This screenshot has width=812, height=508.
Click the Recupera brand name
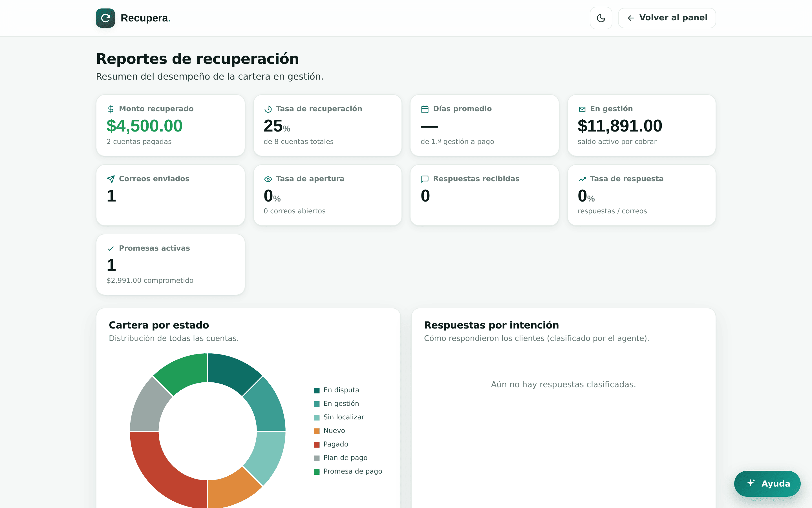pos(145,18)
